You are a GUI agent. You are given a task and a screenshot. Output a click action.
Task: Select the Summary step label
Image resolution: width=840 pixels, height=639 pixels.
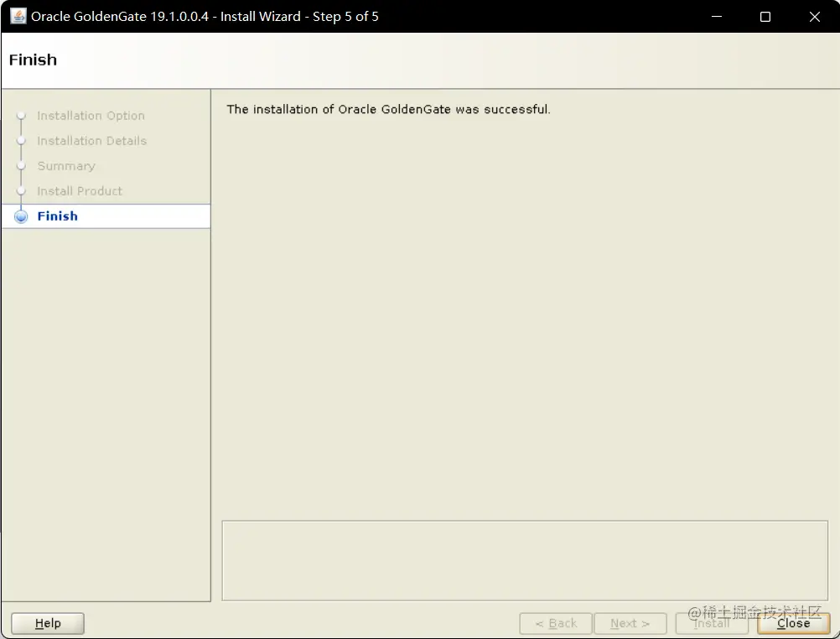click(65, 165)
